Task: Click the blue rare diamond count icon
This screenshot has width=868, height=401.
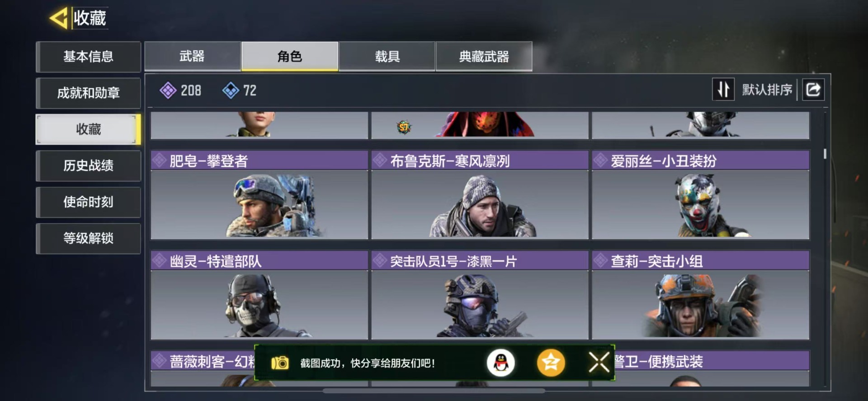Action: click(231, 90)
